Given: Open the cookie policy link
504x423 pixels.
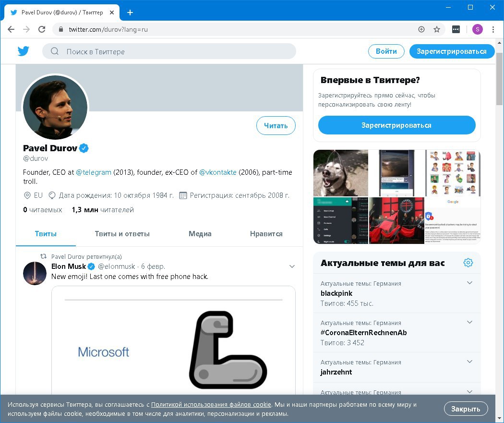Looking at the screenshot, I should click(211, 404).
